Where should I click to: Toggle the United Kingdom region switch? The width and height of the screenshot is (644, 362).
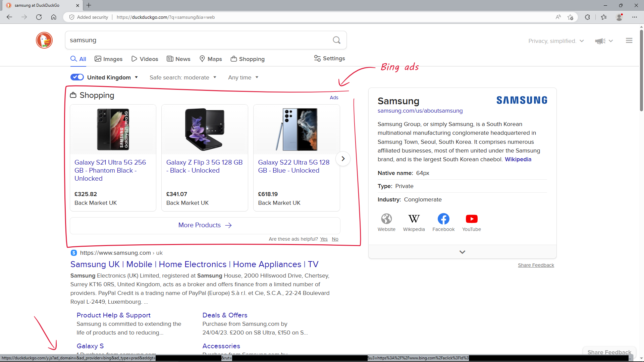[77, 77]
